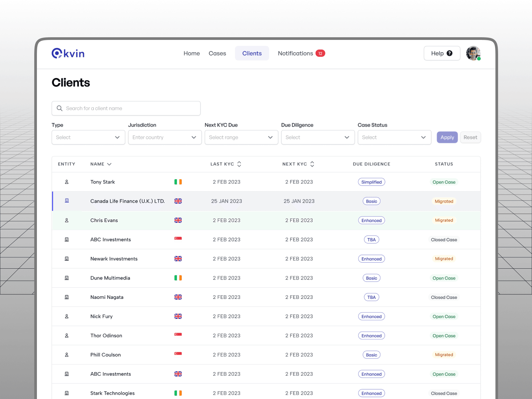This screenshot has width=532, height=399.
Task: Open the Case Status dropdown
Action: click(394, 137)
